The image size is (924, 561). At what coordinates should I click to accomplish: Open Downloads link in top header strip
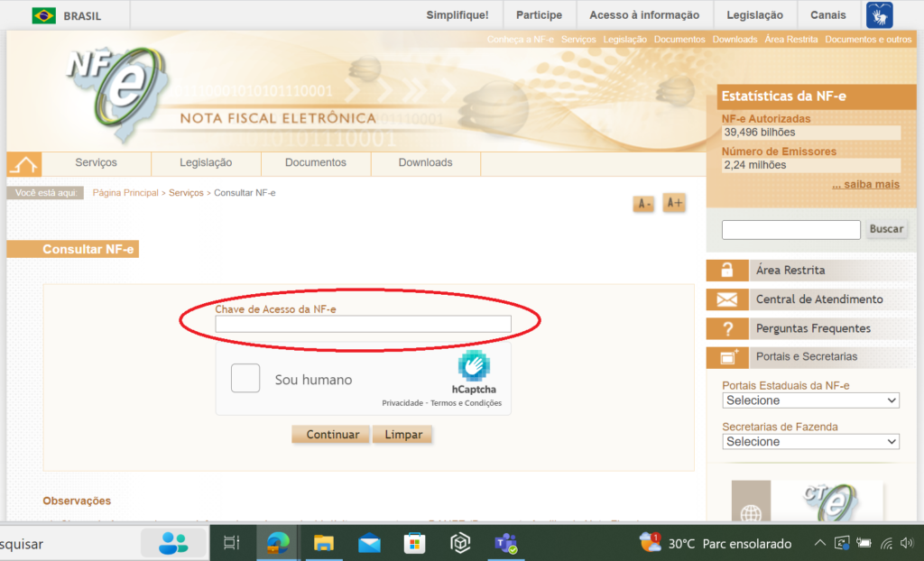click(x=735, y=40)
